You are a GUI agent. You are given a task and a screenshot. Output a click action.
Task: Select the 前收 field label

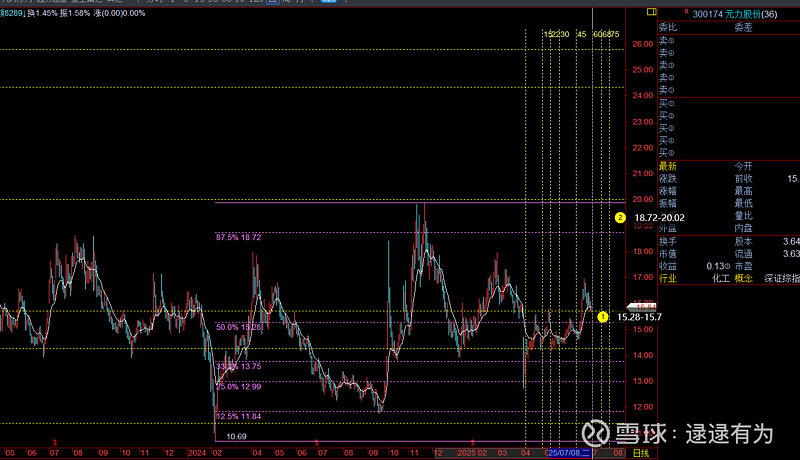743,178
